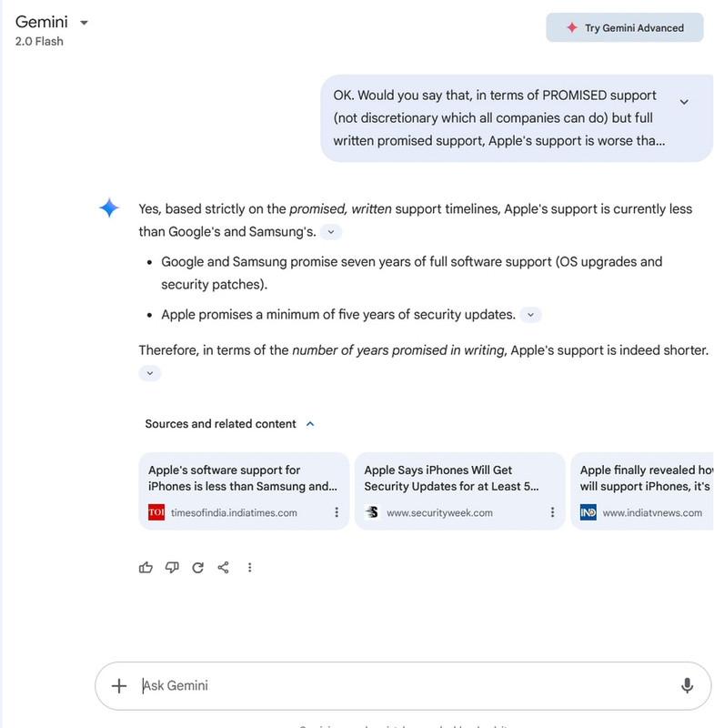Click the bullet "Google and Samsung promise seven years"
Screen dimensions: 714x728
(x=411, y=273)
